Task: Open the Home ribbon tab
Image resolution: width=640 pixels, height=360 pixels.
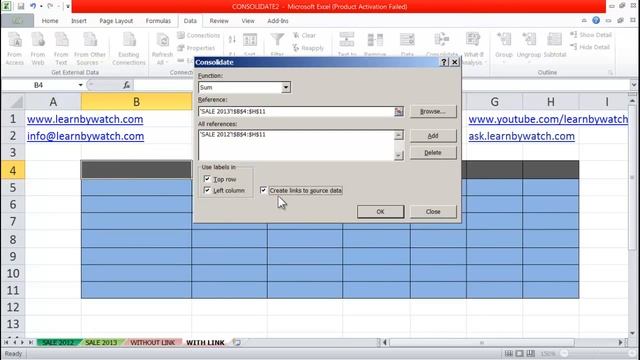Action: point(50,21)
